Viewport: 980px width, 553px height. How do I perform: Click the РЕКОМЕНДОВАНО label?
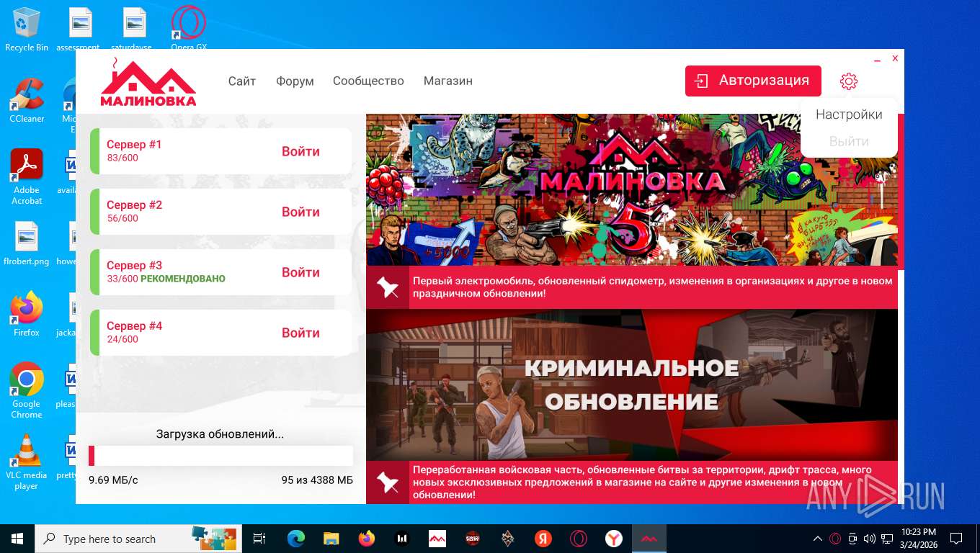coord(183,279)
